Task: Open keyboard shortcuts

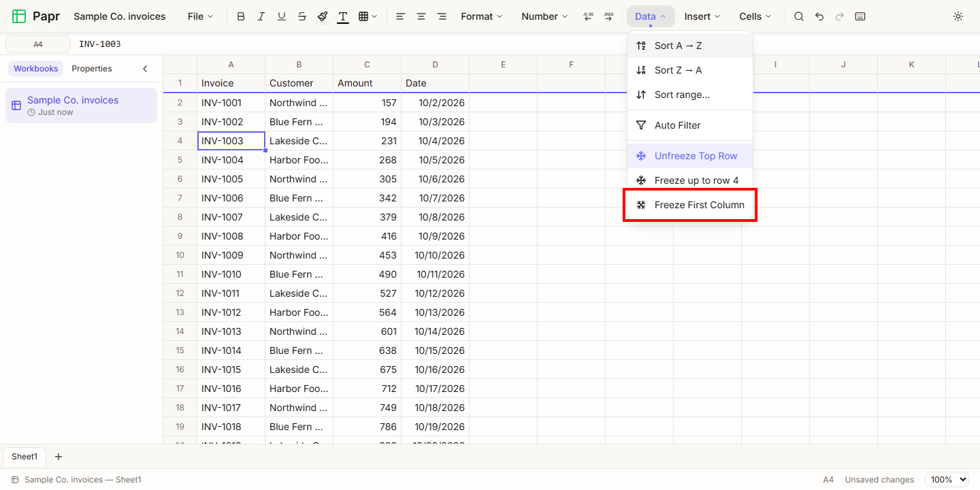Action: pos(860,16)
